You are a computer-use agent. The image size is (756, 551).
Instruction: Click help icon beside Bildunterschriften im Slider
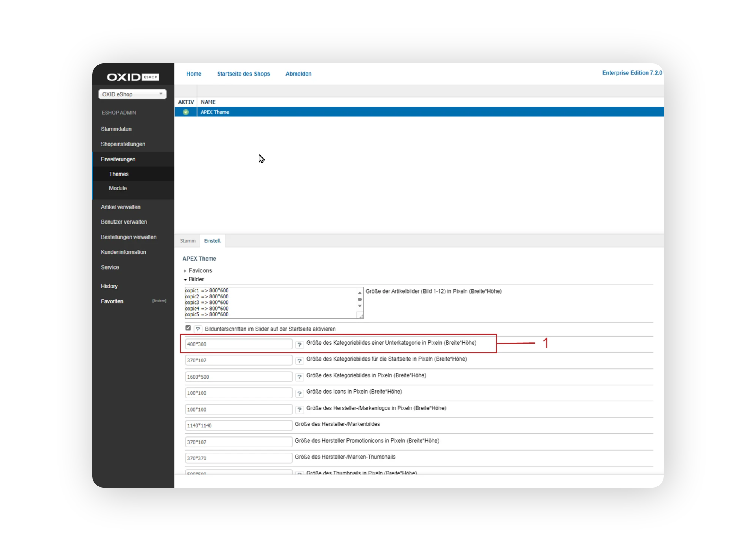198,329
